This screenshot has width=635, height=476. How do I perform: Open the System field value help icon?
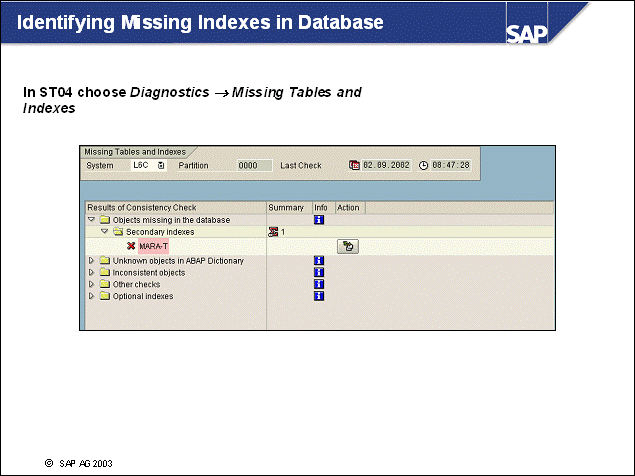click(x=161, y=165)
